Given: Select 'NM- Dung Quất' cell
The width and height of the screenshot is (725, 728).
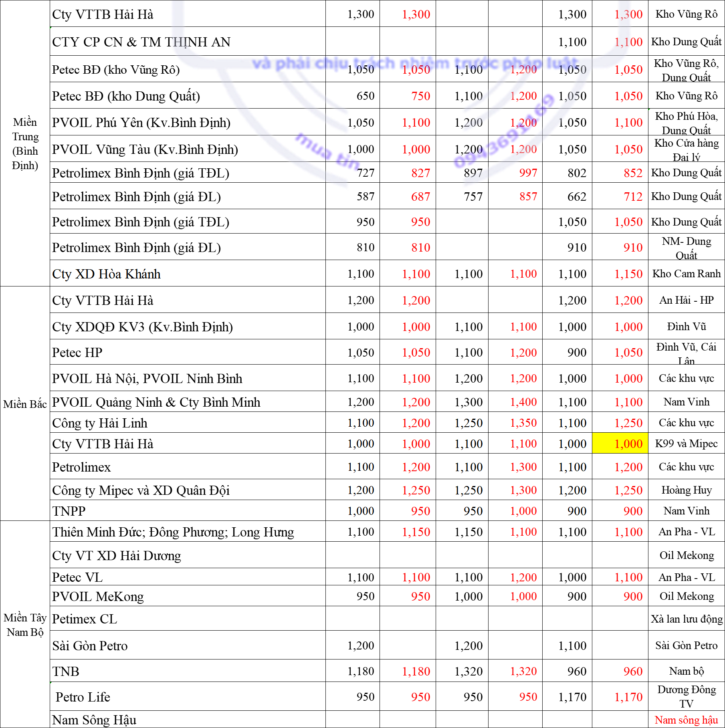Looking at the screenshot, I should click(687, 248).
